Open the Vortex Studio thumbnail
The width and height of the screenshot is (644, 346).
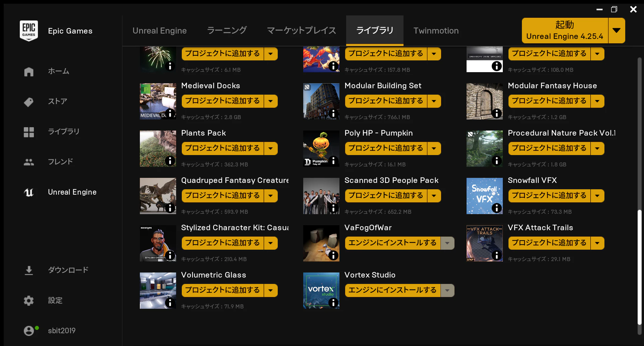pos(321,291)
